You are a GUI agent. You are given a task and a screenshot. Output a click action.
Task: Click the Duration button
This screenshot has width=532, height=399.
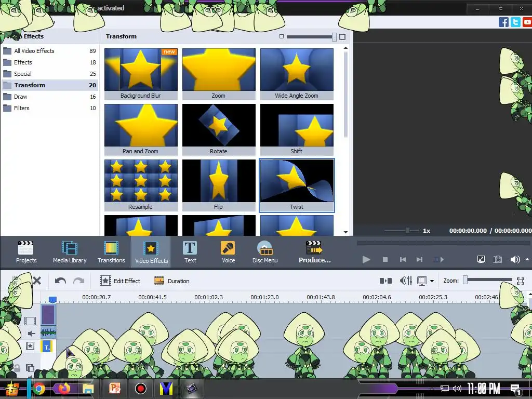171,281
